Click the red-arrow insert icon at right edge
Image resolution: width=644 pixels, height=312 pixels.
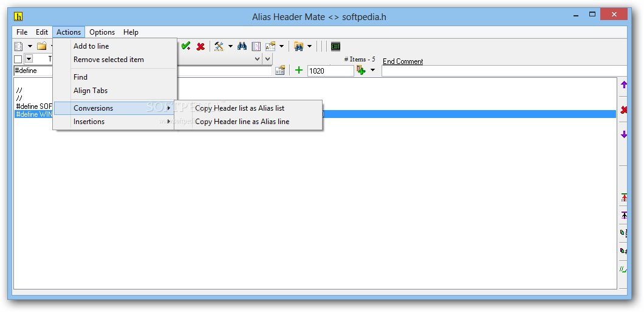click(624, 197)
